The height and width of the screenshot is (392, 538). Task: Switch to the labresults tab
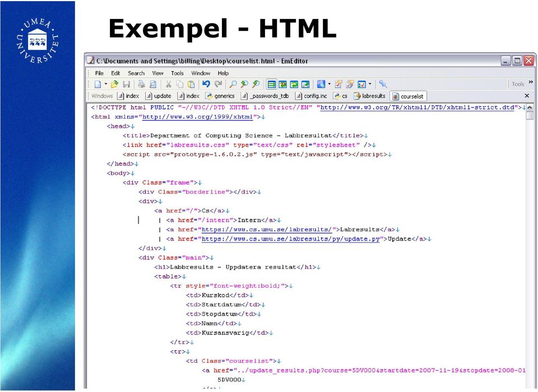pos(370,96)
